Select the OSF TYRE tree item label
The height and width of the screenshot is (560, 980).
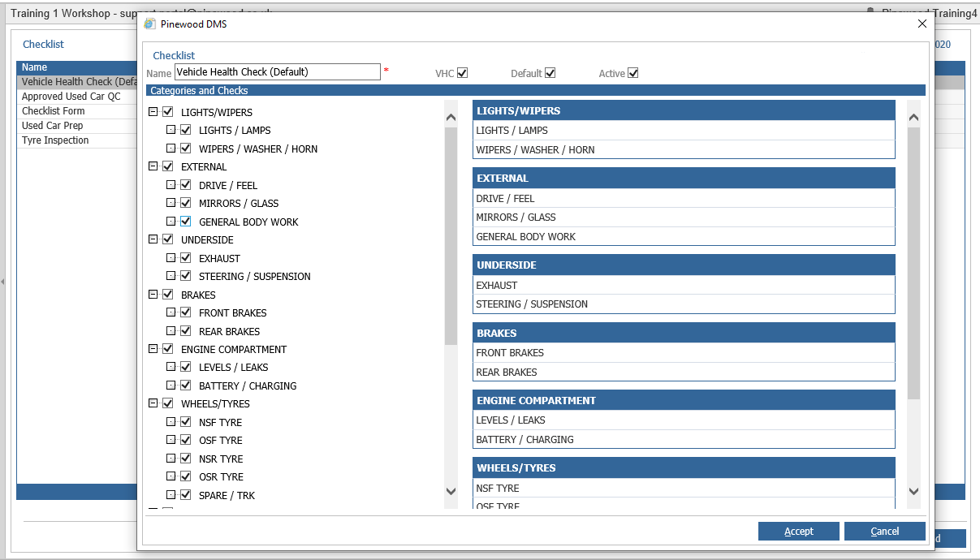220,440
